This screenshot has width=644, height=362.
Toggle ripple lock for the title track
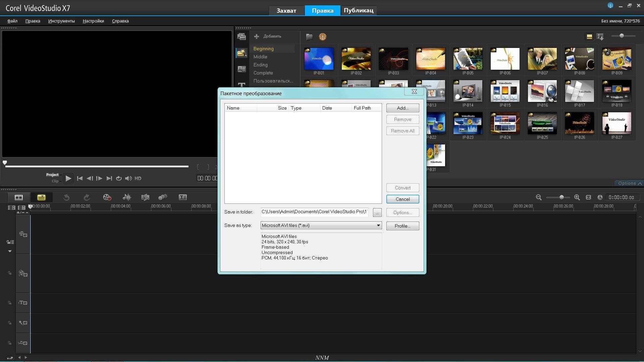point(10,303)
